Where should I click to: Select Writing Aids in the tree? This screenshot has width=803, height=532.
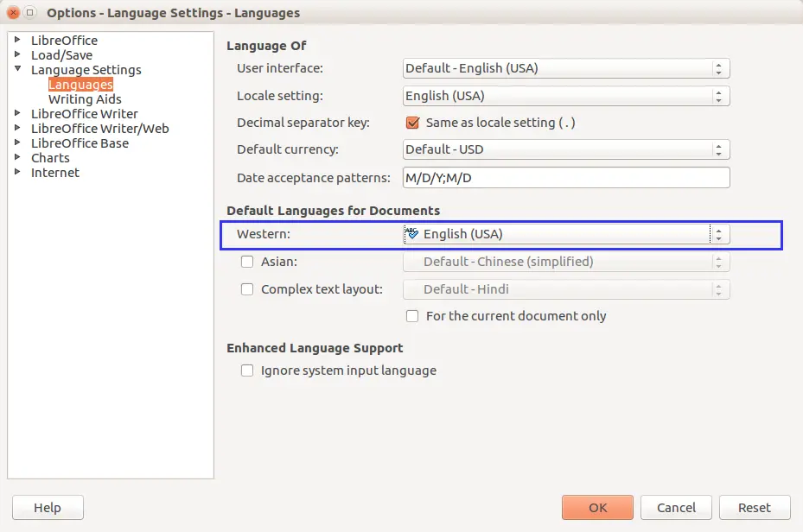pyautogui.click(x=85, y=99)
